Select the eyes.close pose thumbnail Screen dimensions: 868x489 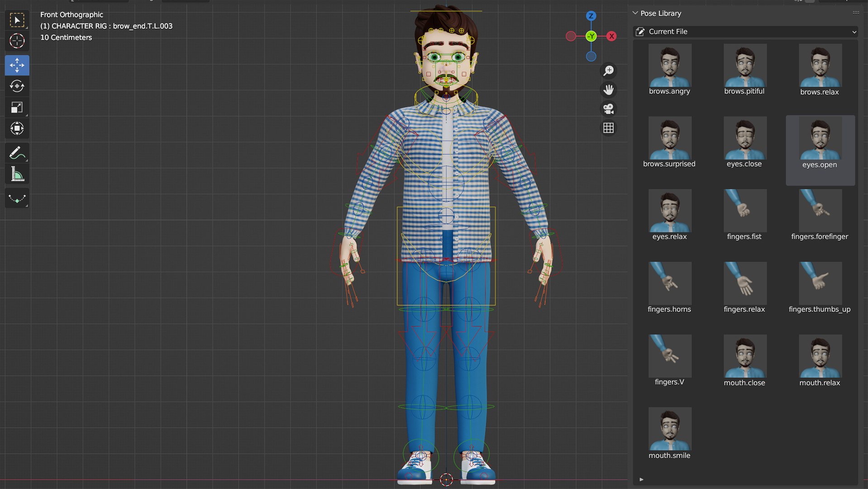click(x=745, y=138)
